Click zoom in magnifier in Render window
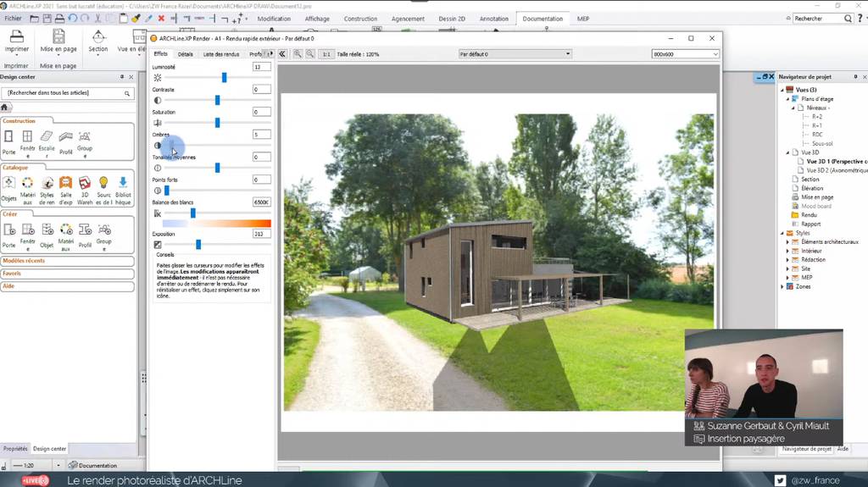 click(x=298, y=53)
